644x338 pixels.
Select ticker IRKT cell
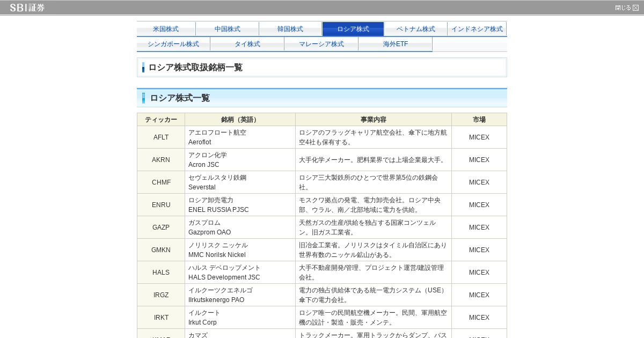click(161, 318)
